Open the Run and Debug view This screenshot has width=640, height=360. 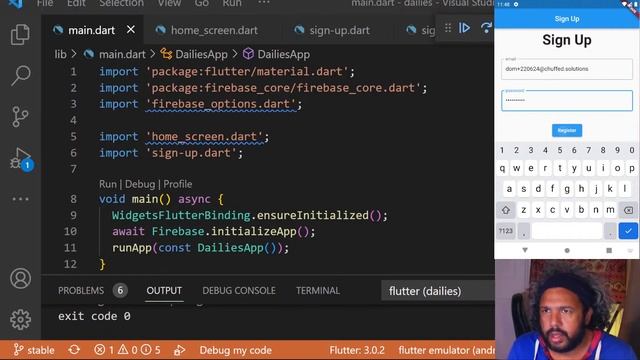pyautogui.click(x=20, y=159)
